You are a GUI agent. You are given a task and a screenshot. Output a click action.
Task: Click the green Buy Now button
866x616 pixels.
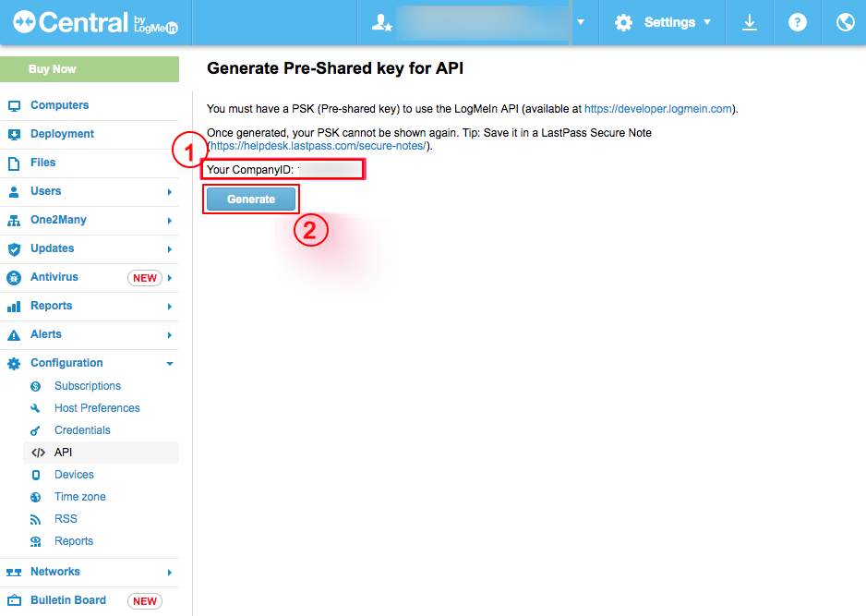[90, 69]
